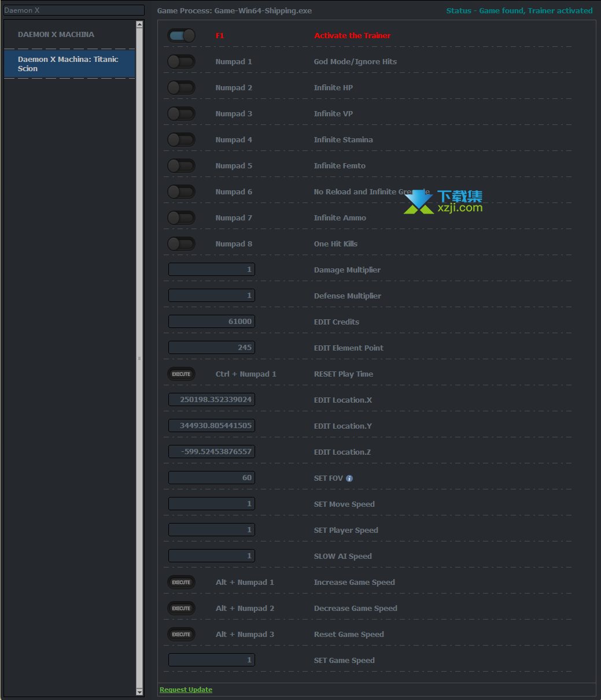This screenshot has height=700, width=601.
Task: Toggle the F1 Activate the Trainer switch
Action: [181, 36]
